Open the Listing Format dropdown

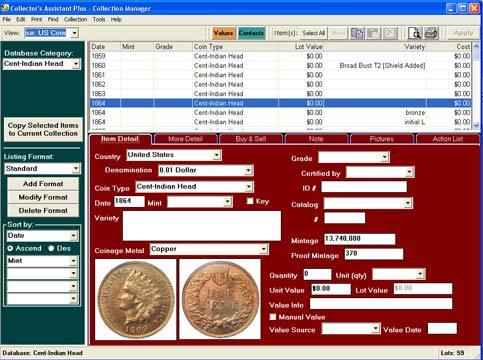pyautogui.click(x=76, y=168)
